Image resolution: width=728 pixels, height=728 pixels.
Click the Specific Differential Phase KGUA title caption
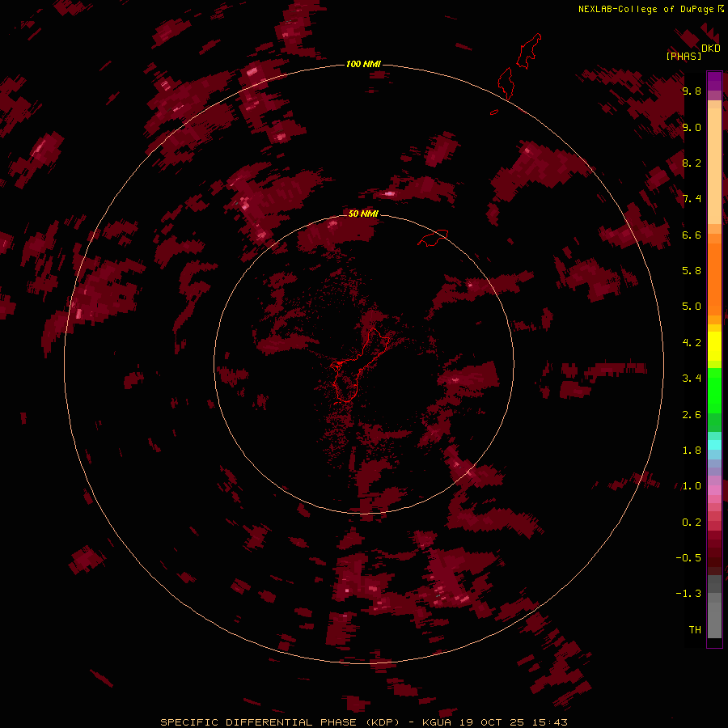coord(363,722)
